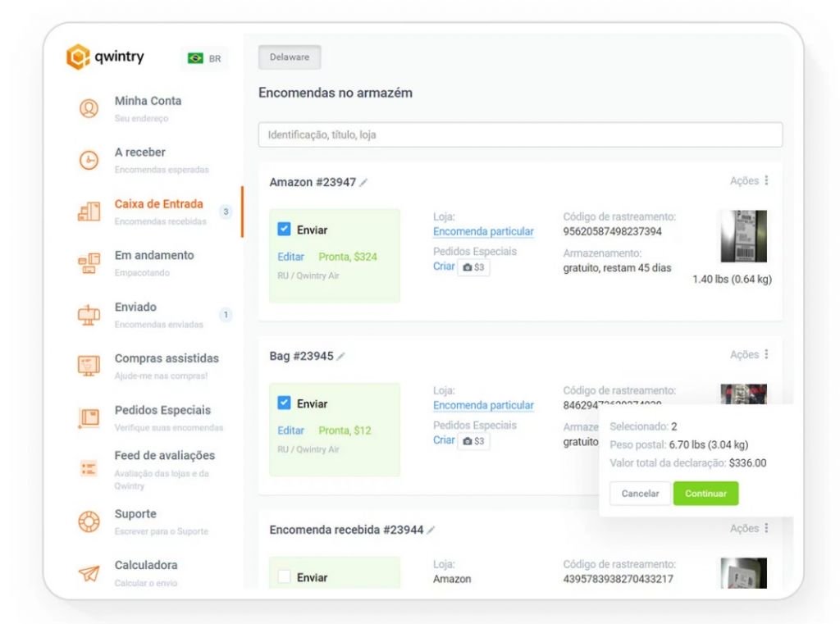Uncheck Enviar for Amazon #23947

pos(284,230)
